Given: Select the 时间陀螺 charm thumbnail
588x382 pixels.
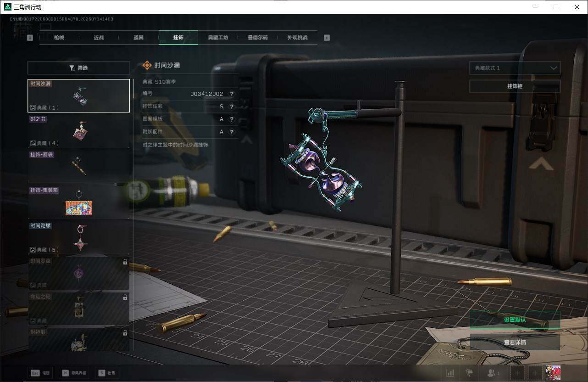Looking at the screenshot, I should [78, 237].
